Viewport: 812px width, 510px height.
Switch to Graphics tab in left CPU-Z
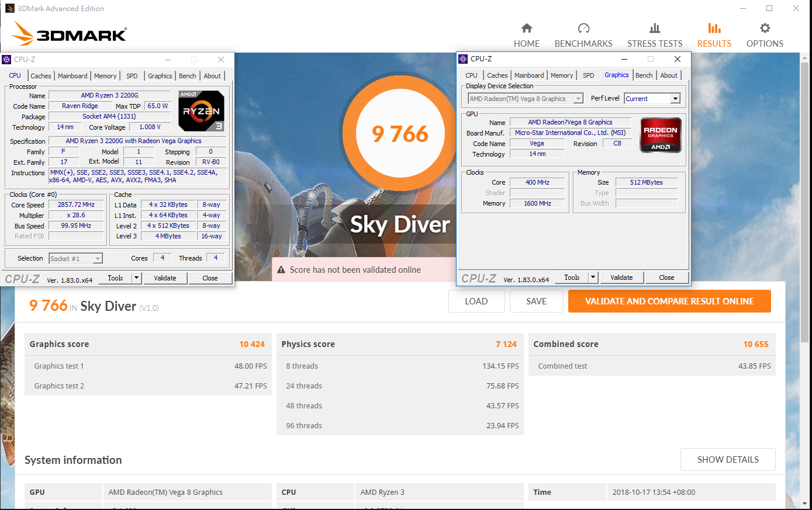[x=160, y=76]
